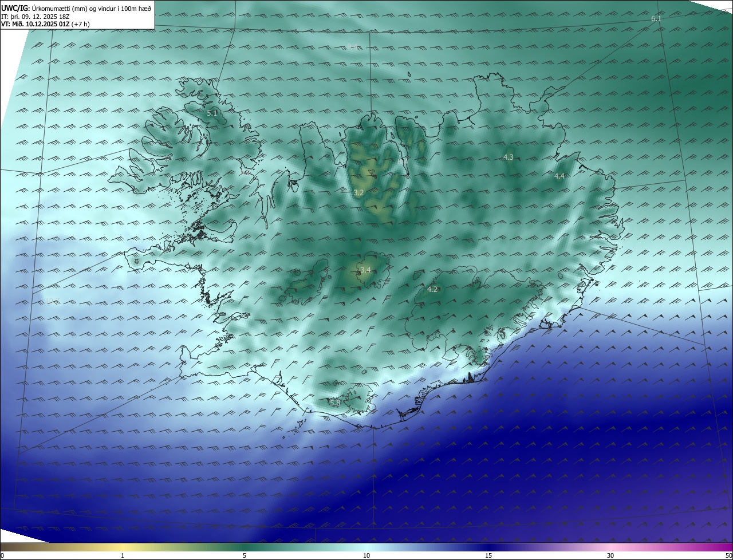Select the valid time "VT: Mið. 10.12.2025 01Z"
The image size is (733, 560).
pos(35,24)
